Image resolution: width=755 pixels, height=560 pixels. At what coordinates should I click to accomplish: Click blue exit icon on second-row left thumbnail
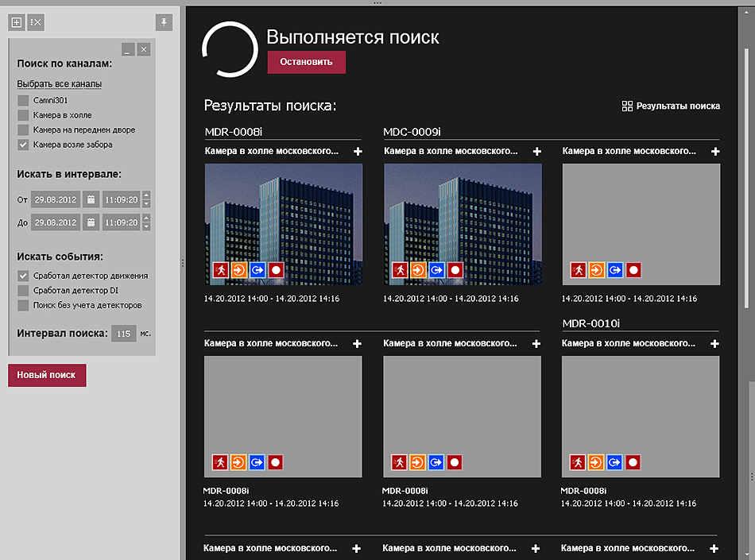(257, 462)
